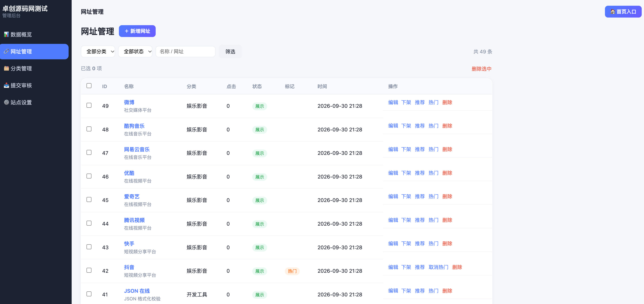Click the 展示 status badge for 微博
This screenshot has width=644, height=304.
coord(260,106)
